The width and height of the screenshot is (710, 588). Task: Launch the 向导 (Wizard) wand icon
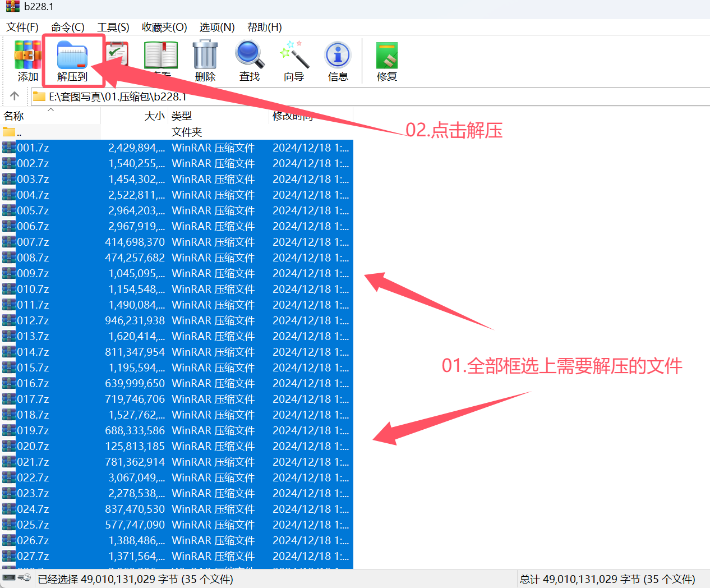[294, 60]
